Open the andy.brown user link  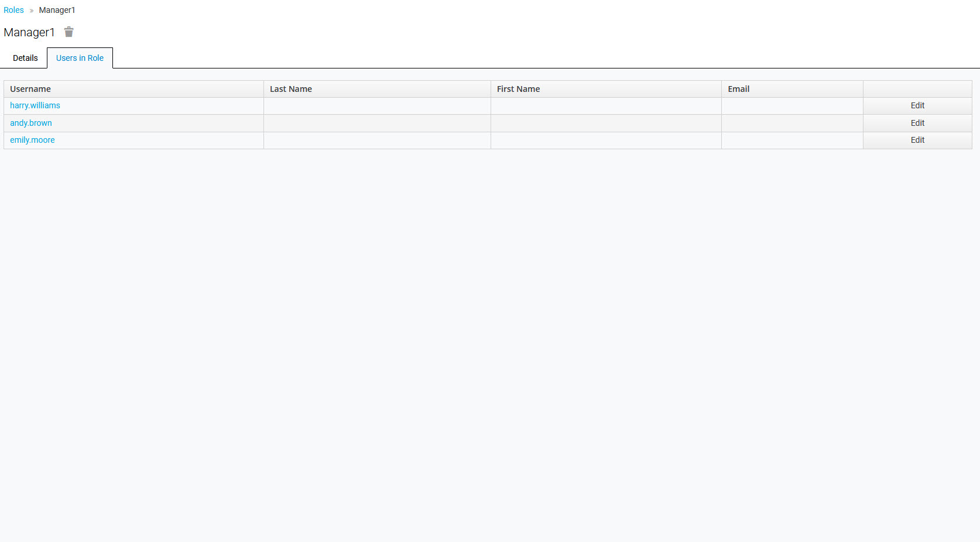31,123
